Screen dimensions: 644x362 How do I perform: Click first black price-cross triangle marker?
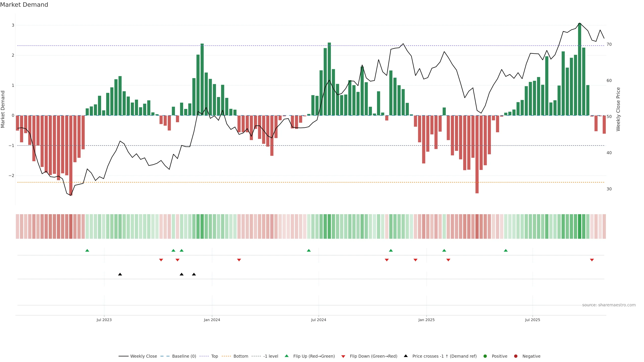coord(120,274)
